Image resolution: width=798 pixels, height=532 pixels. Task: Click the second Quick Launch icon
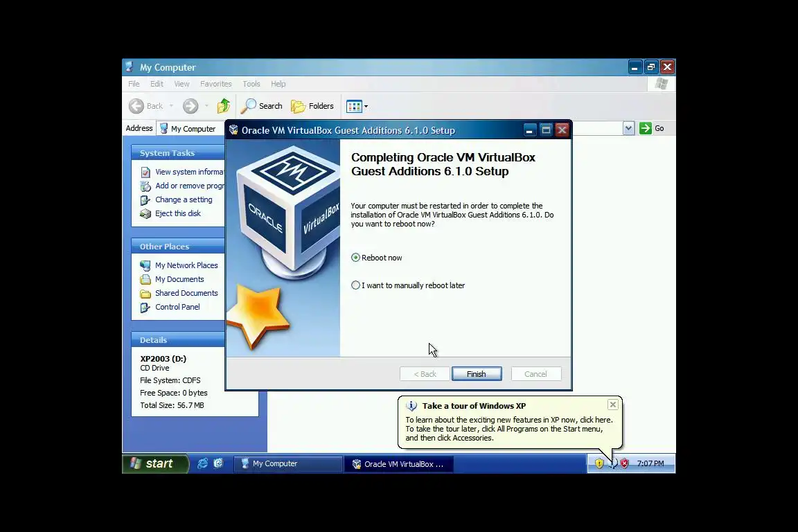point(218,463)
